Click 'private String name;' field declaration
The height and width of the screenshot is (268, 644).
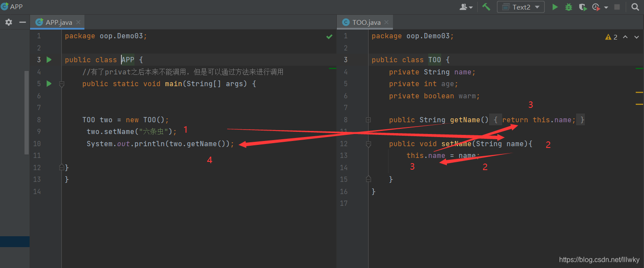432,72
